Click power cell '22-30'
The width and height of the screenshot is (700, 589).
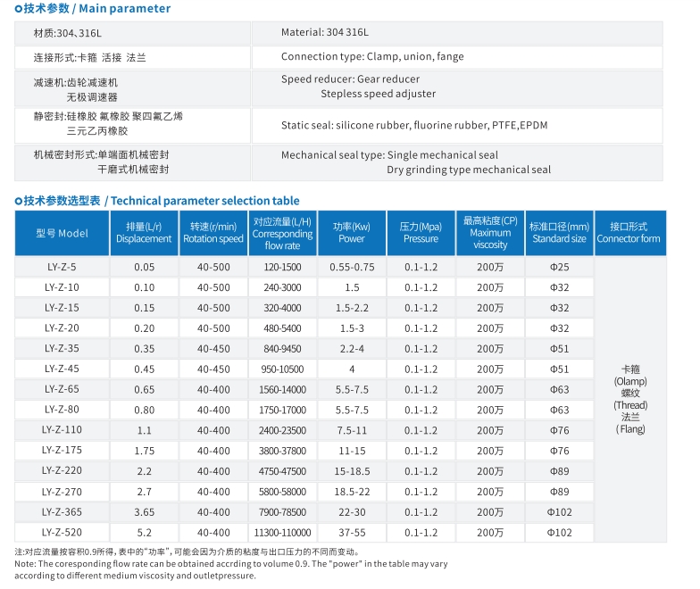352,512
